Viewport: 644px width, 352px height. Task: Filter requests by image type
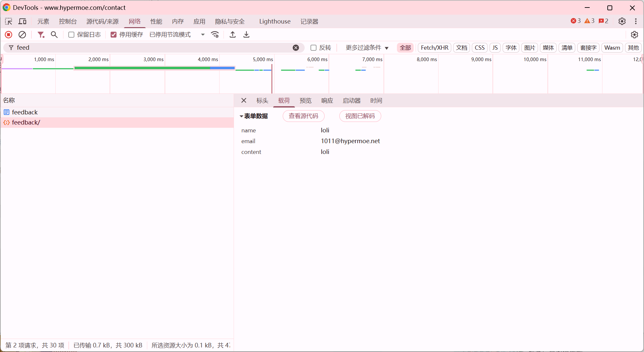pyautogui.click(x=529, y=48)
